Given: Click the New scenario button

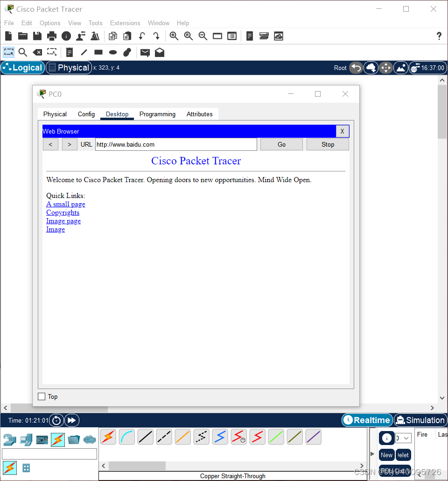Looking at the screenshot, I should (x=387, y=455).
